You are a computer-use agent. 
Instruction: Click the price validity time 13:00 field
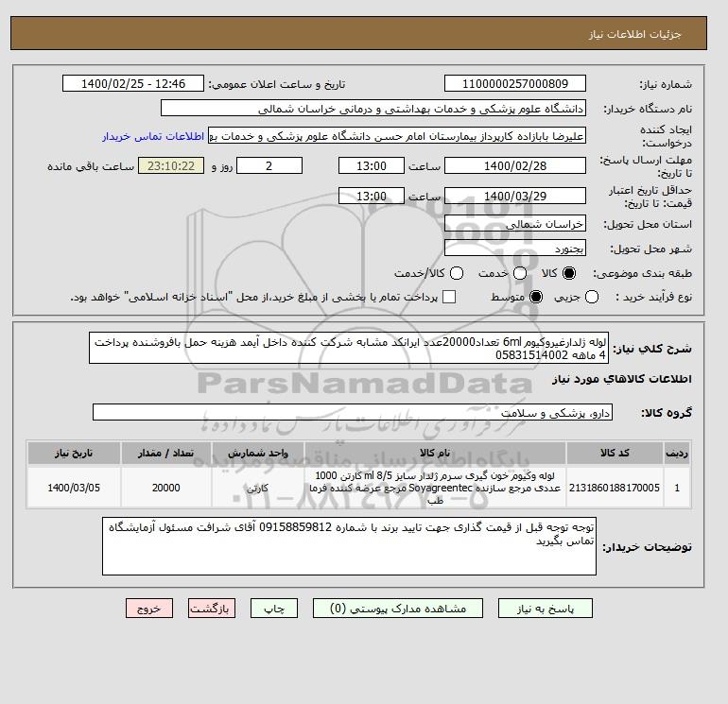point(372,196)
